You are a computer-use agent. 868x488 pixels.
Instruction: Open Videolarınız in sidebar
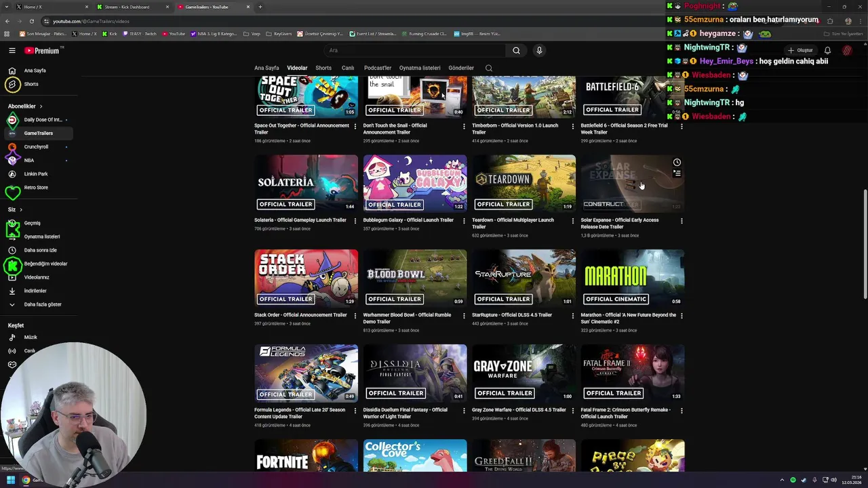tap(37, 277)
